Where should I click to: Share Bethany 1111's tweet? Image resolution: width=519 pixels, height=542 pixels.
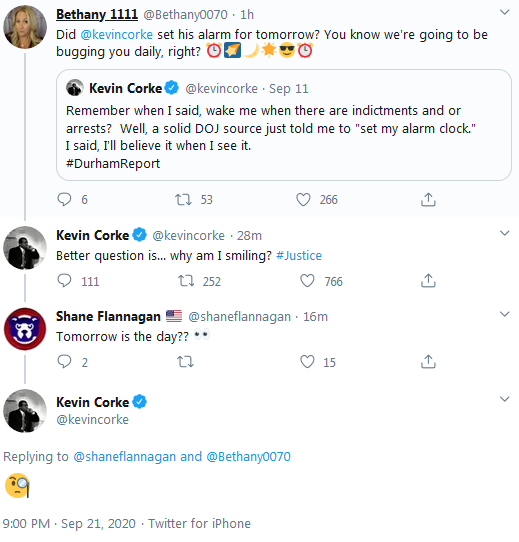pos(428,199)
